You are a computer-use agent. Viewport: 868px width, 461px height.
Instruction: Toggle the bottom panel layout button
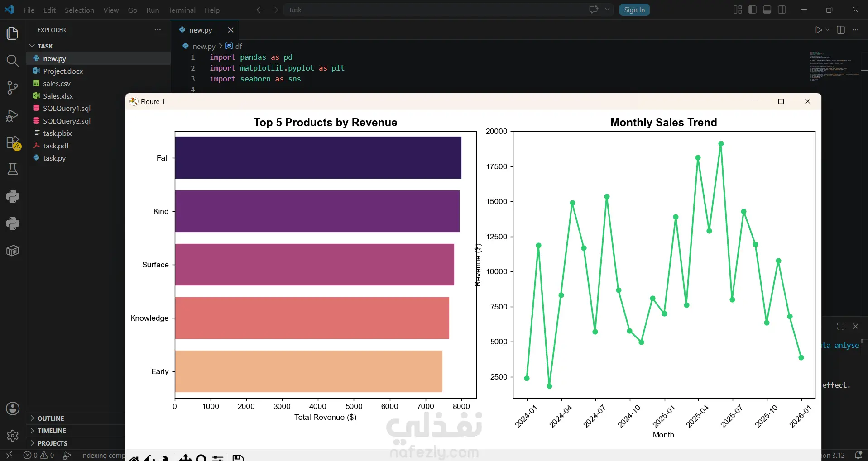[767, 10]
